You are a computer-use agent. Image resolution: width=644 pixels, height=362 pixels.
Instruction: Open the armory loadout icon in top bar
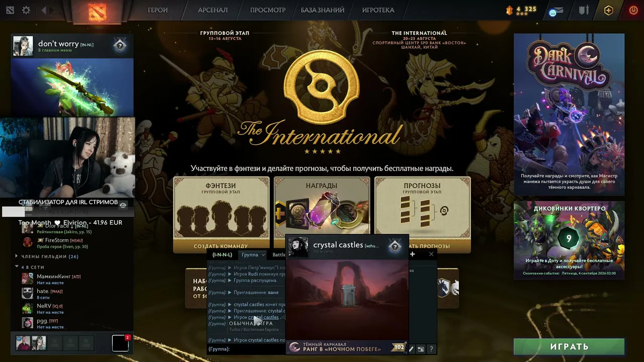584,10
